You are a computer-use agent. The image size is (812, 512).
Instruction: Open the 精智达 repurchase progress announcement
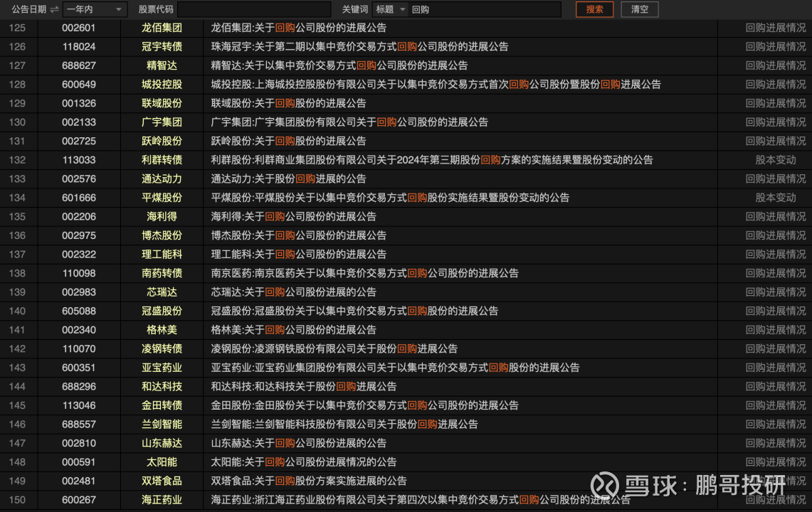tap(339, 65)
